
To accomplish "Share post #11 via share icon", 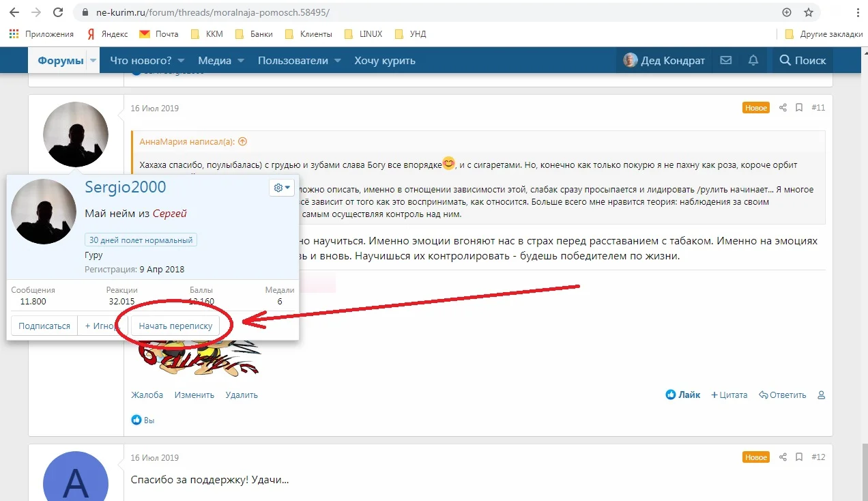I will point(783,108).
